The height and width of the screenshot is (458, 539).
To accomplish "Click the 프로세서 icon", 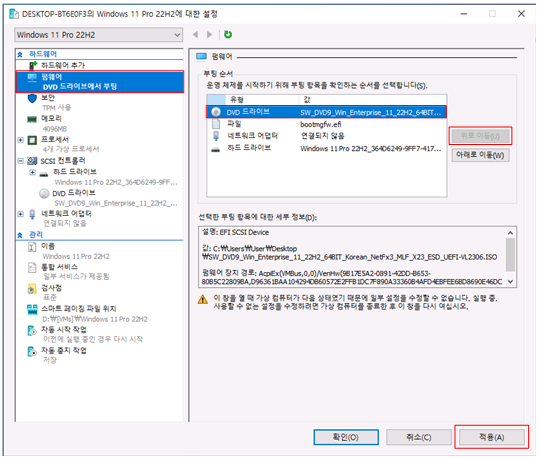I will (32, 140).
